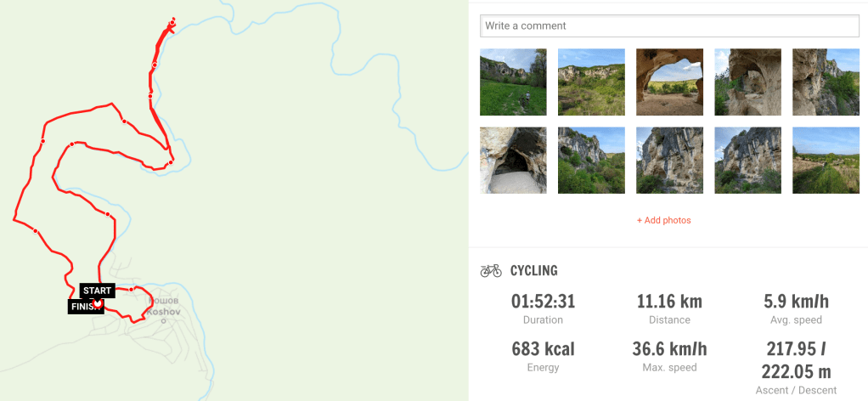Viewport: 868px width, 401px height.
Task: Click the FINISH marker on the map
Action: (85, 307)
